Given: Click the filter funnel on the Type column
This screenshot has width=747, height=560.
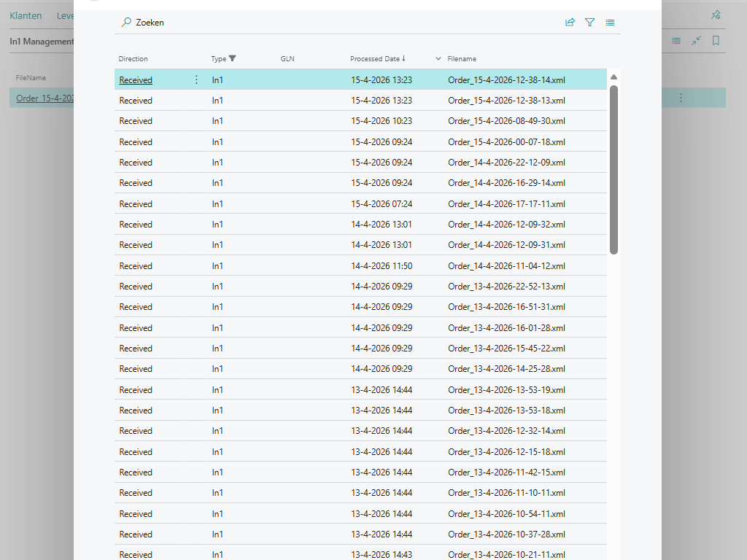Looking at the screenshot, I should point(233,58).
